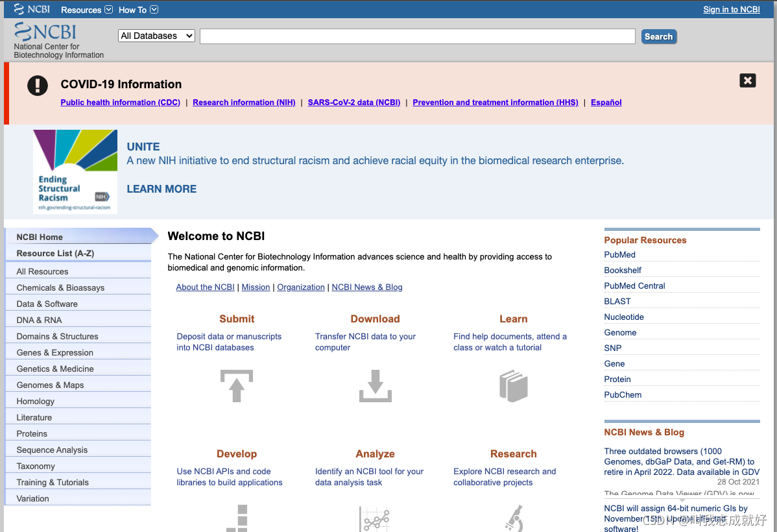The height and width of the screenshot is (532, 777).
Task: Open Genetics & Medicine category
Action: point(78,369)
